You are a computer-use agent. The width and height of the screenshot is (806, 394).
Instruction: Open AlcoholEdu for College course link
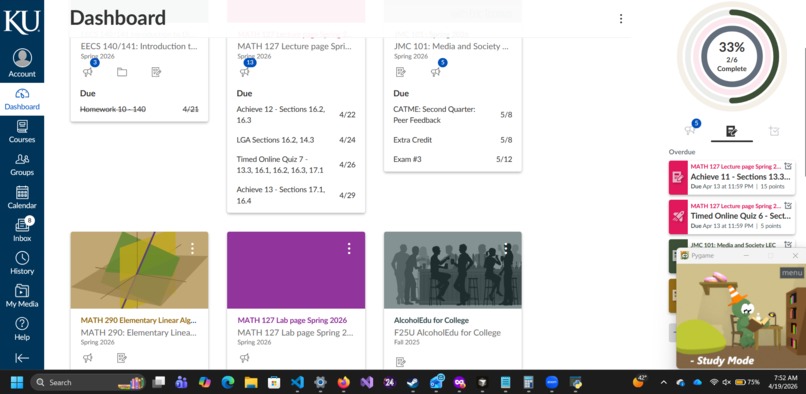pos(431,320)
